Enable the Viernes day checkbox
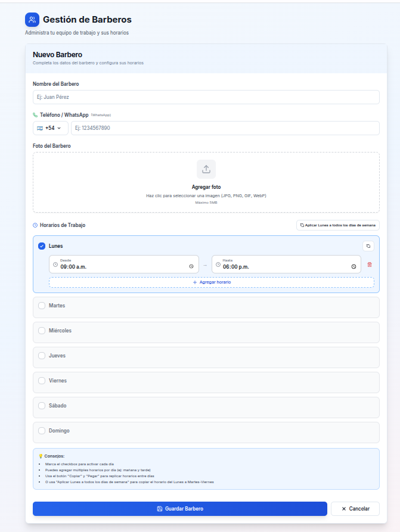Image resolution: width=400 pixels, height=532 pixels. (41, 381)
